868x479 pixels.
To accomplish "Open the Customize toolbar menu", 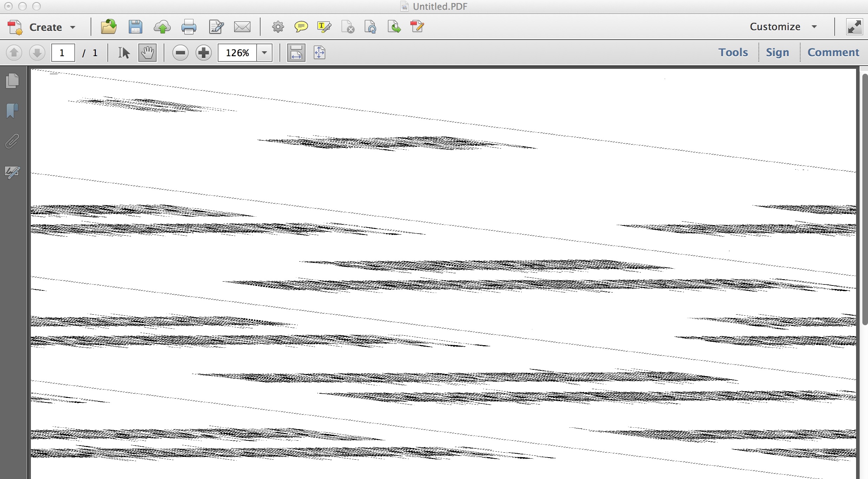I will [x=784, y=27].
